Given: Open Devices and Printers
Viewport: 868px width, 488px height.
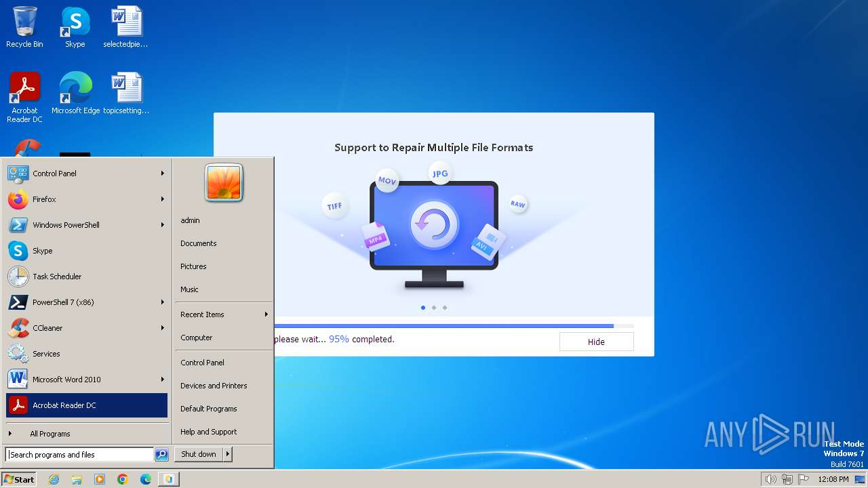Looking at the screenshot, I should pyautogui.click(x=214, y=386).
